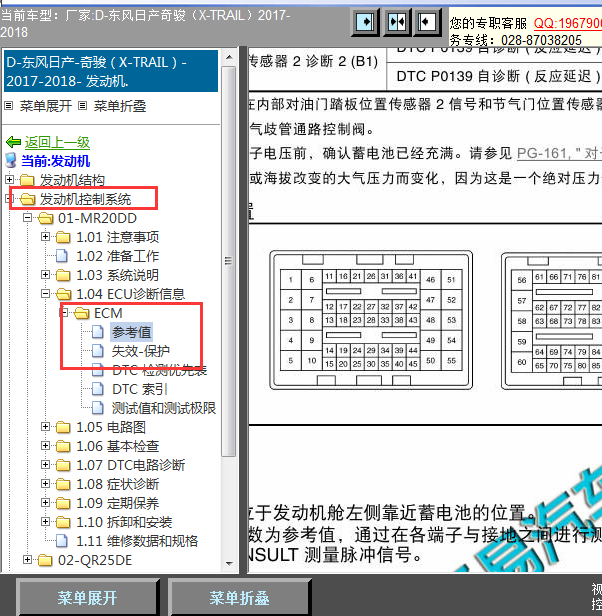Open the 1.11 维修数据和规格 document icon
The height and width of the screenshot is (616, 602).
62,541
